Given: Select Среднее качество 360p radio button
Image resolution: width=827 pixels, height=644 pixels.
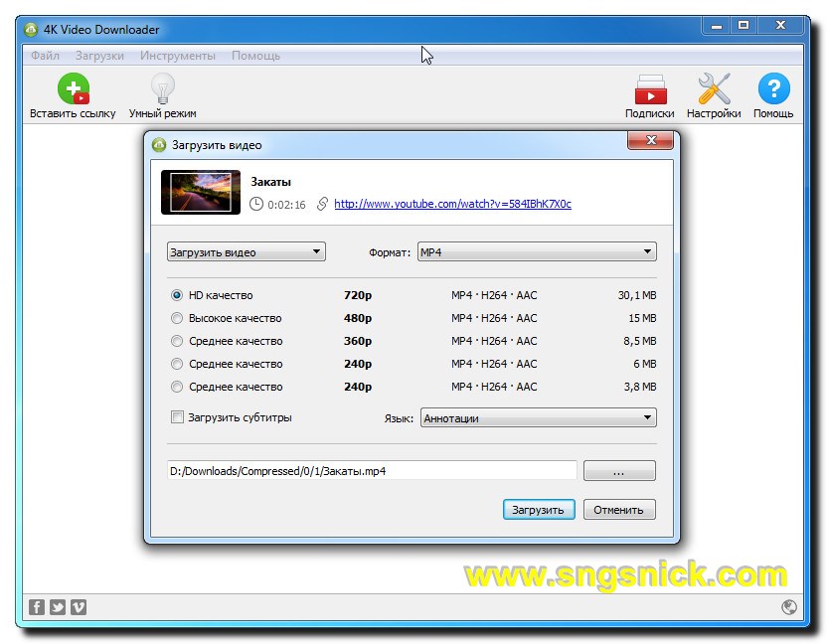Looking at the screenshot, I should (177, 341).
